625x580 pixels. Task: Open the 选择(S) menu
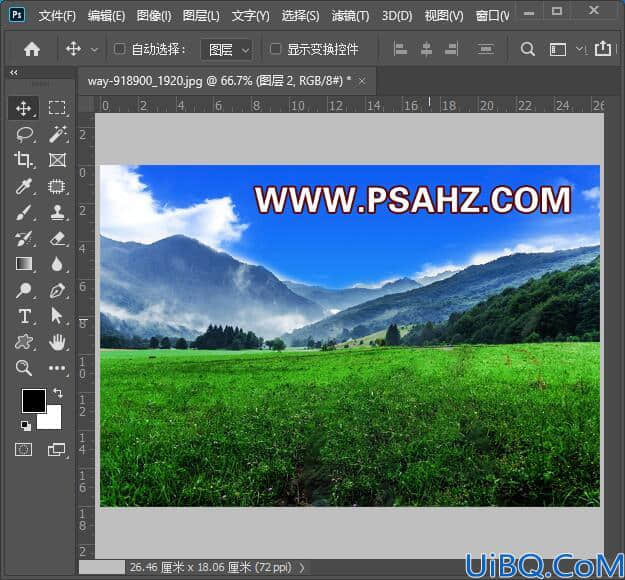[x=300, y=16]
